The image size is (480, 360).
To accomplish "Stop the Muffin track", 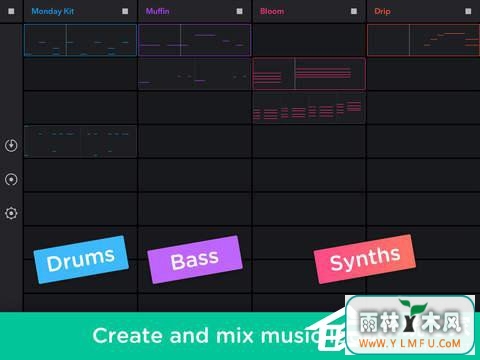I will (239, 11).
